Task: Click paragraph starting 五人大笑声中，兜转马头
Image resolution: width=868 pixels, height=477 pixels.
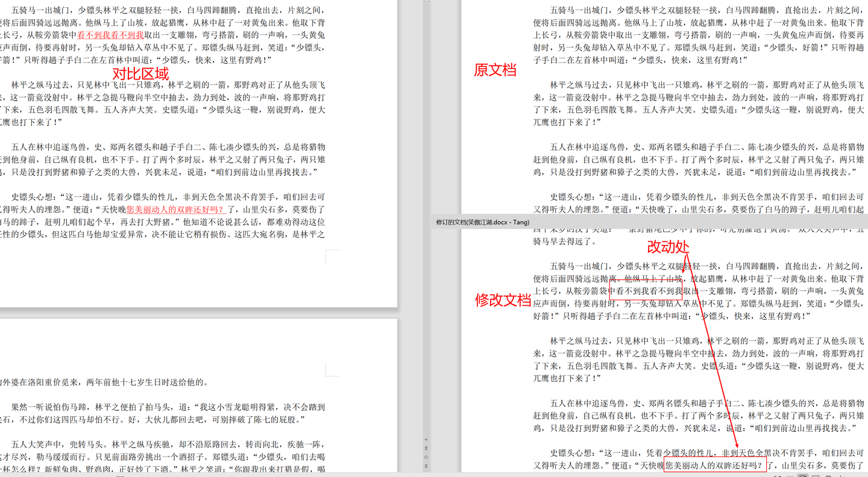Action: 163,457
